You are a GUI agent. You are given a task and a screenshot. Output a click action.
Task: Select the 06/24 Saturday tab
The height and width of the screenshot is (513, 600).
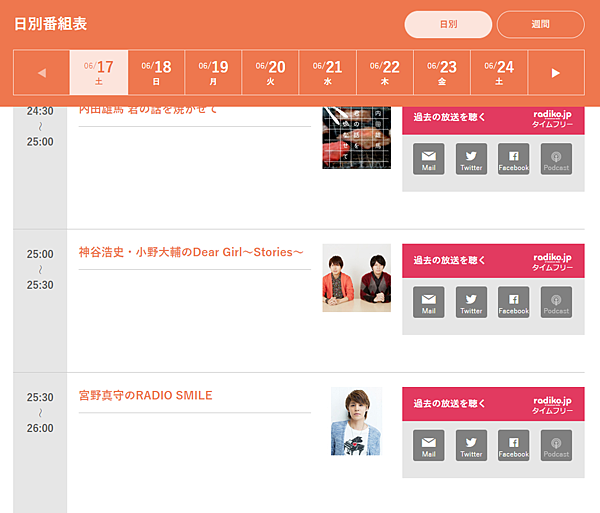[499, 72]
